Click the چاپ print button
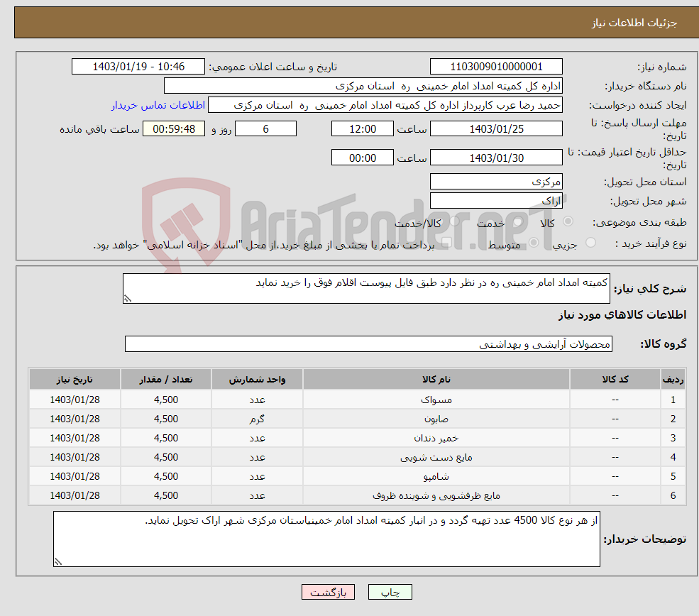Viewport: 699px width, 616px height. tap(390, 592)
